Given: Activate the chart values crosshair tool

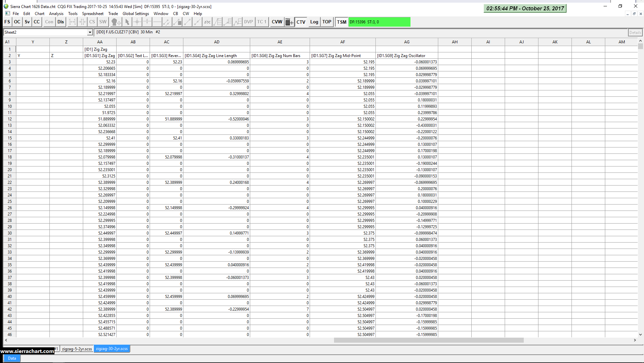Looking at the screenshot, I should coord(137,22).
